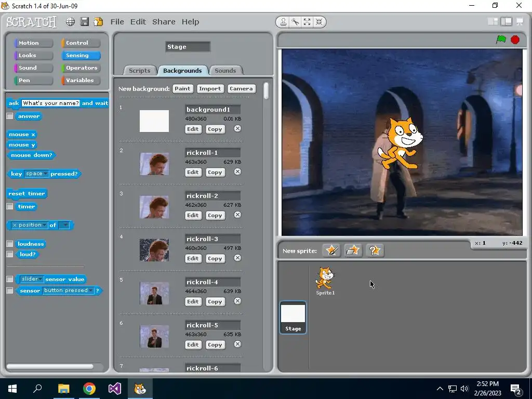Open the x position attribute dropdown
The width and height of the screenshot is (532, 399).
pos(29,225)
